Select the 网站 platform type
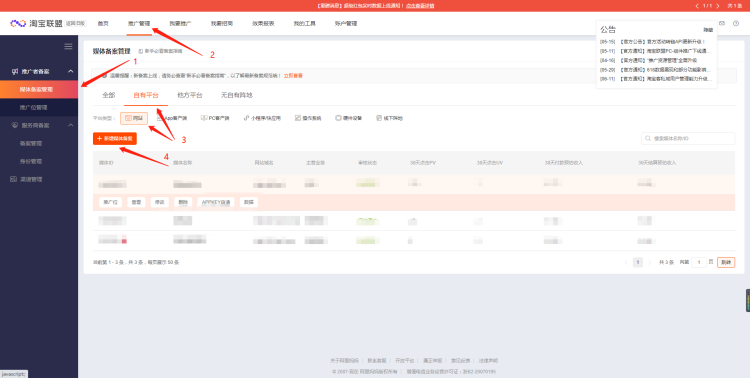750x378 pixels. coord(134,118)
